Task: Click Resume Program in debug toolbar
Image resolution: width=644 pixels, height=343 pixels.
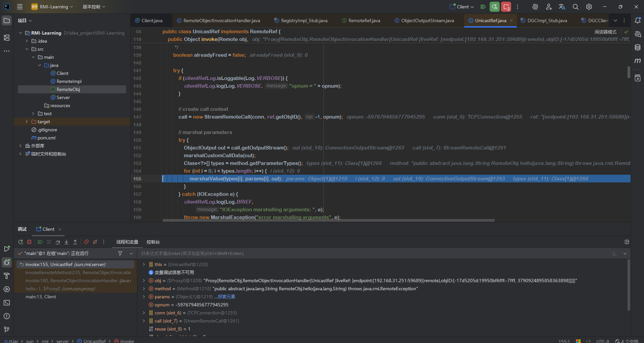Action: click(40, 242)
